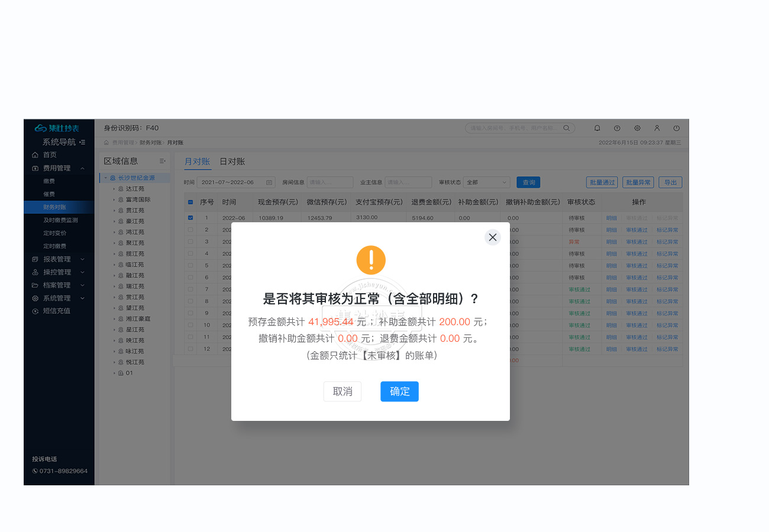Click the 区域信息 panel collapse icon

pos(163,161)
